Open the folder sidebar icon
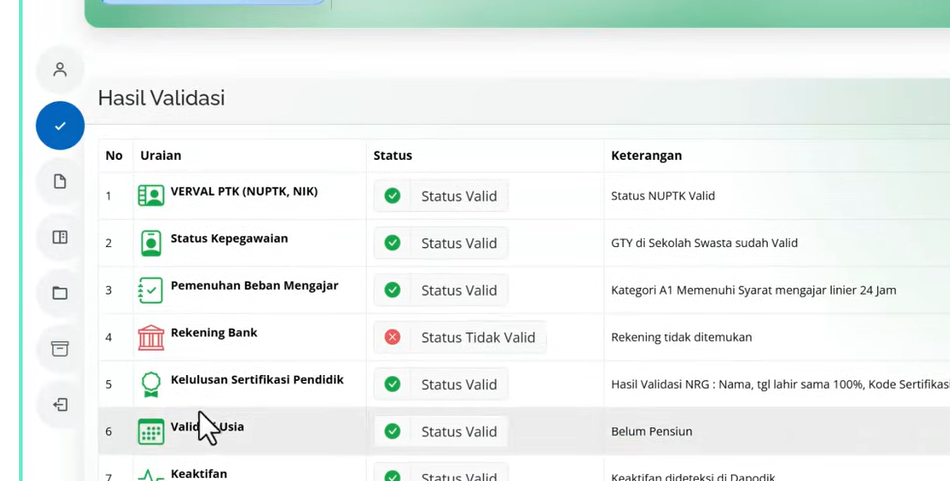This screenshot has width=950, height=481. (59, 293)
